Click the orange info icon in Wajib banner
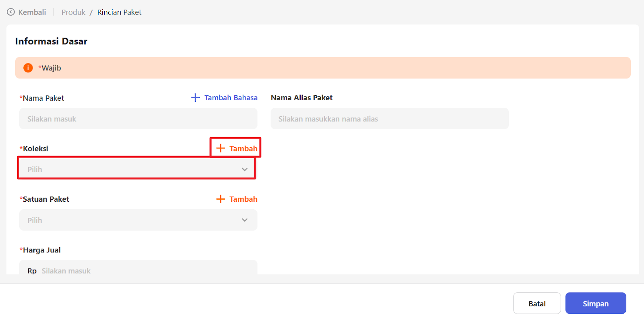Image resolution: width=644 pixels, height=318 pixels. pos(28,68)
